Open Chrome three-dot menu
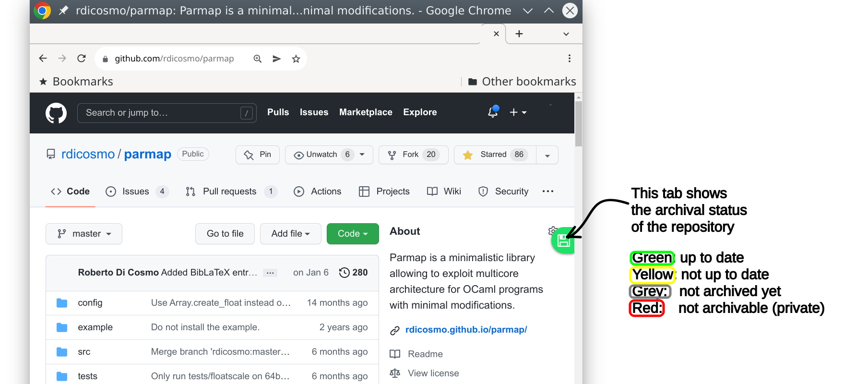Screen dimensions: 868x384 pos(570,59)
